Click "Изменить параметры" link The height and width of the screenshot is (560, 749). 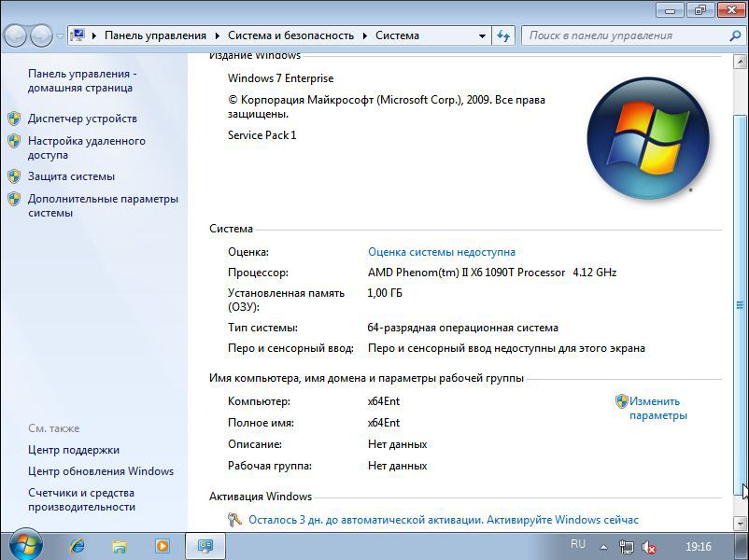click(x=657, y=408)
